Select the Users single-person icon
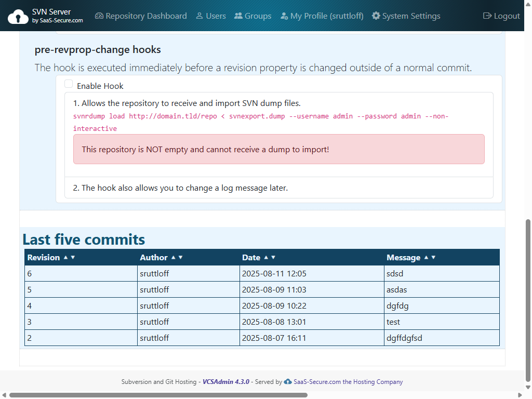Screen dimensions: 532x399 click(x=198, y=16)
